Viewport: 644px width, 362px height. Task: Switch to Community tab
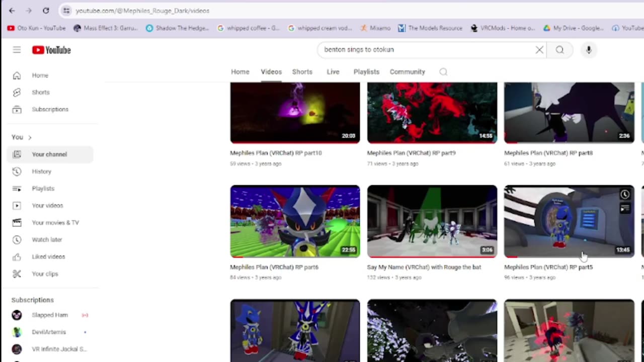408,72
